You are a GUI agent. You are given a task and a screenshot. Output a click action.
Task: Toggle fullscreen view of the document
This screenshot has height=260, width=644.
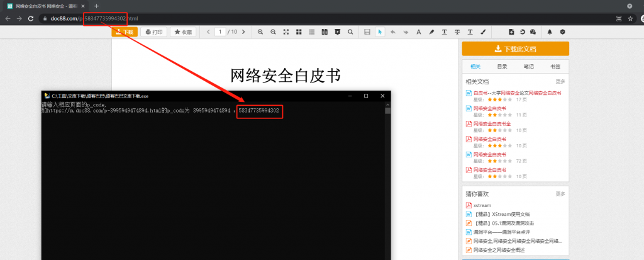tap(286, 32)
